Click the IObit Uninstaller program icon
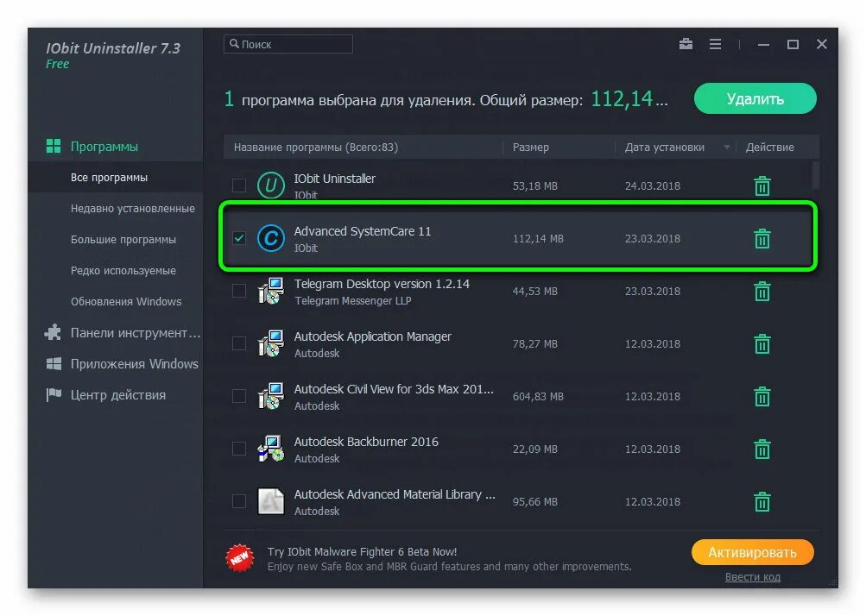Screen dimensions: 866x616 click(270, 185)
